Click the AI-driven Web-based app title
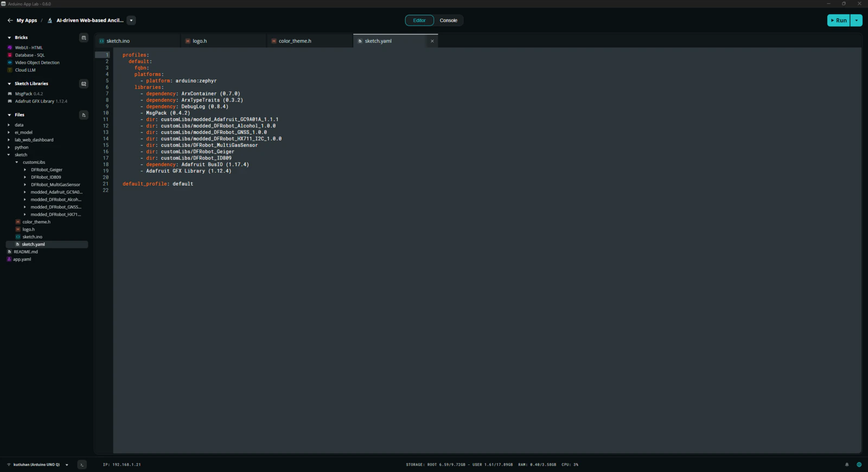The image size is (868, 472). [x=90, y=21]
